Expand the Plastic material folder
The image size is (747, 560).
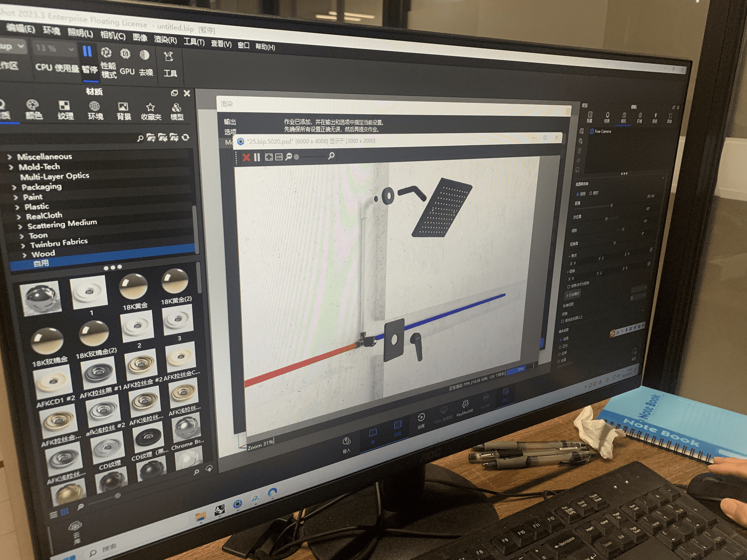click(x=17, y=207)
